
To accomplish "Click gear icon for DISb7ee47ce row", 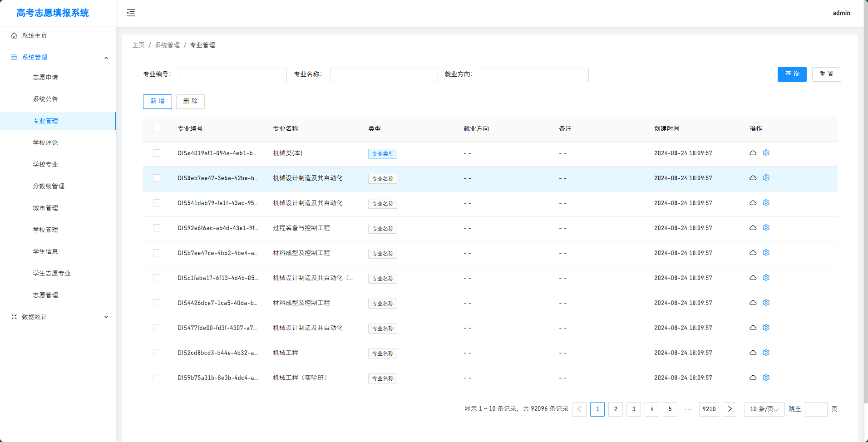I will point(766,253).
